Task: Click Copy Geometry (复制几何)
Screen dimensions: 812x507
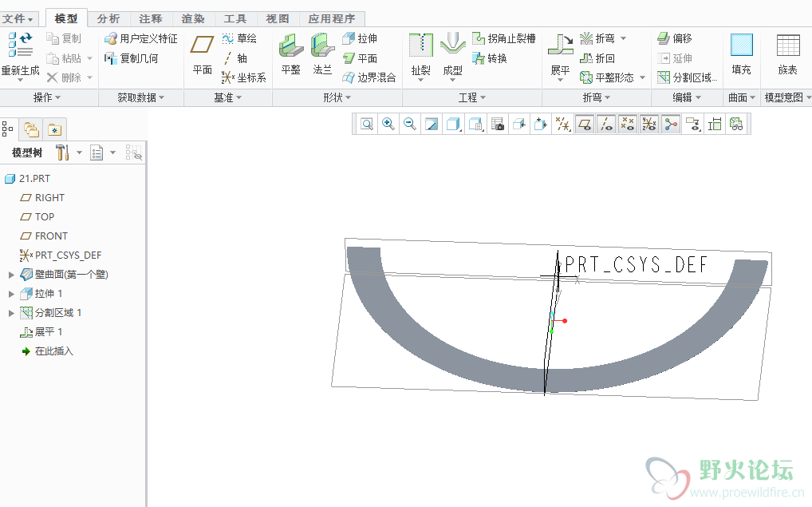Action: tap(131, 58)
